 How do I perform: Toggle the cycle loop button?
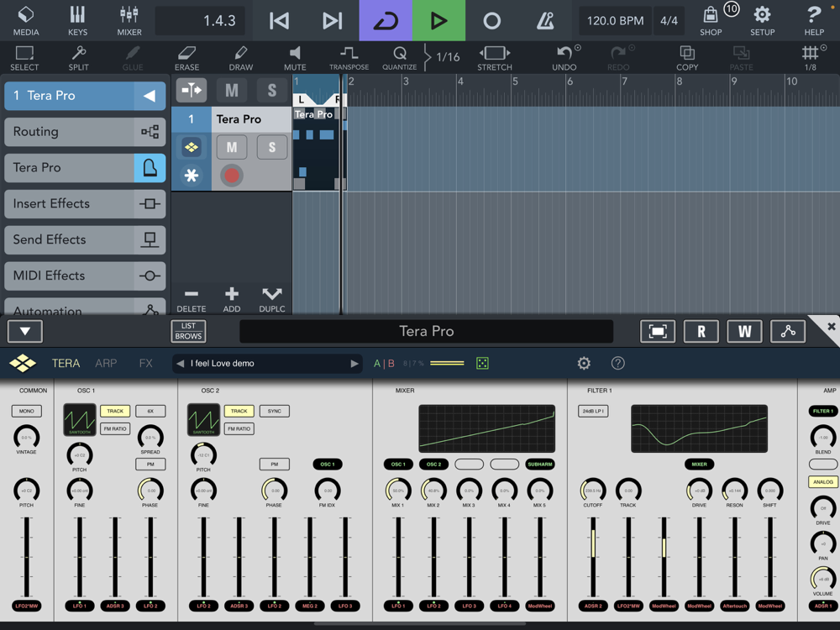tap(386, 21)
